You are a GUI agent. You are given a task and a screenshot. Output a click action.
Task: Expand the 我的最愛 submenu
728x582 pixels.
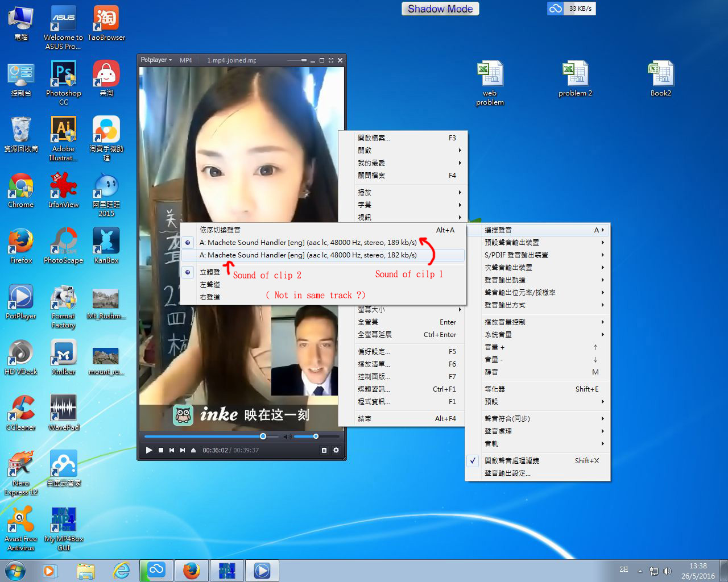[403, 163]
